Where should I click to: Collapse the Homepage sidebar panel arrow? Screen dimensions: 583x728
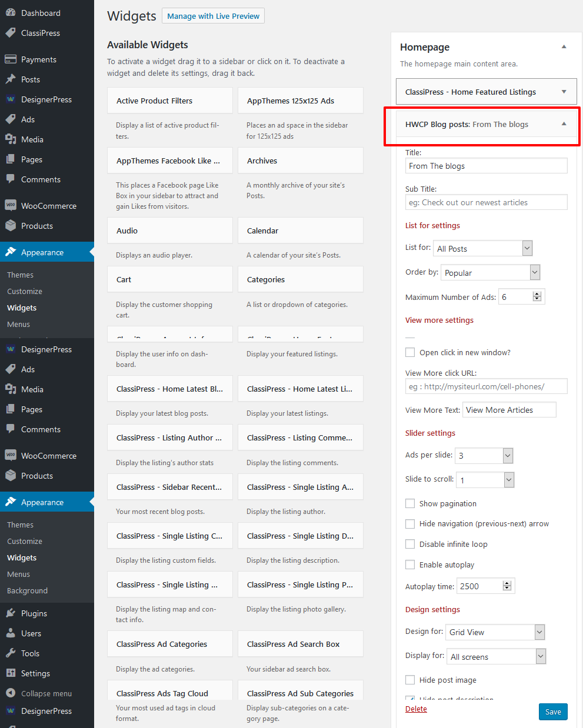pos(564,47)
